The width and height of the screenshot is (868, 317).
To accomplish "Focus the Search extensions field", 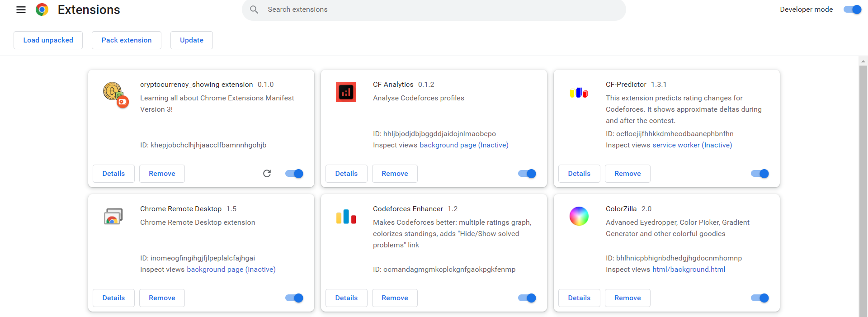I will click(x=434, y=9).
